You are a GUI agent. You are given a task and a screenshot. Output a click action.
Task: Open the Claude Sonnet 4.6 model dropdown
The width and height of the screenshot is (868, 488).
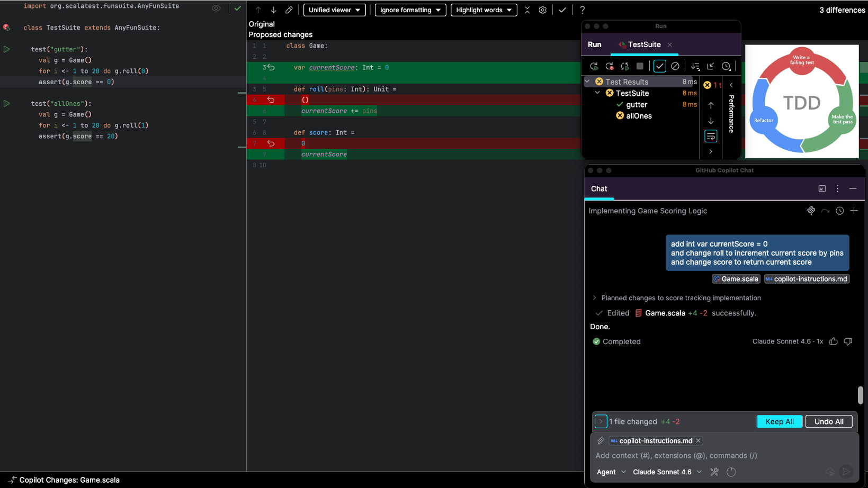pyautogui.click(x=667, y=472)
